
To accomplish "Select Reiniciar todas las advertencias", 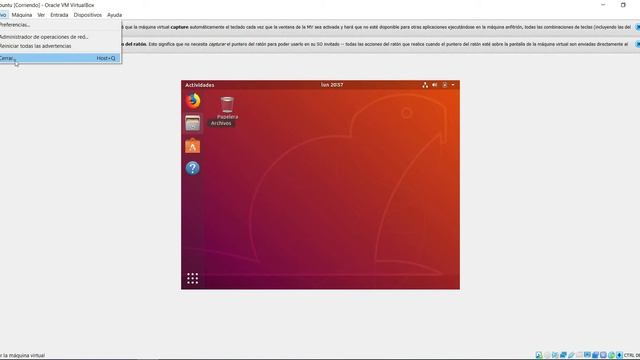I will [x=60, y=46].
